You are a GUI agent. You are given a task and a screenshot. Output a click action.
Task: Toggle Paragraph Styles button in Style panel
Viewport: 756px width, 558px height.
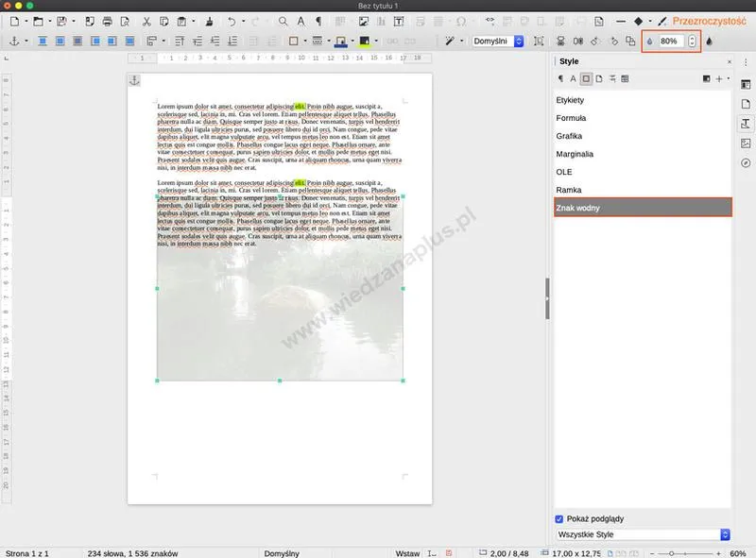560,78
